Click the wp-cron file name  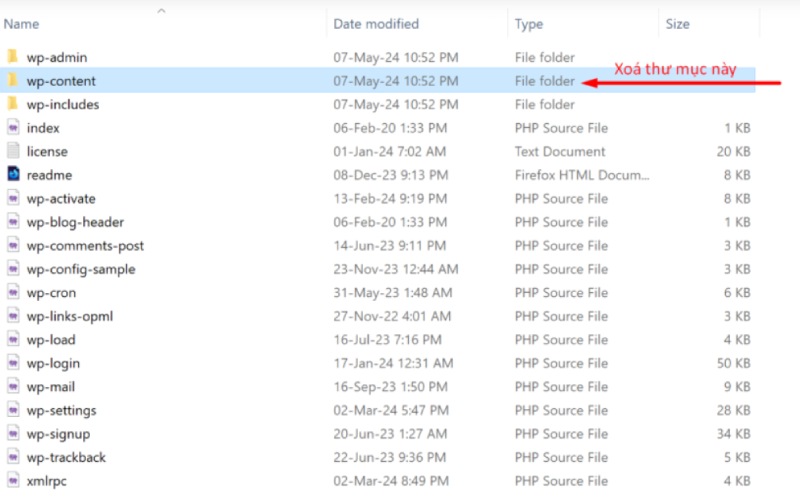click(51, 293)
